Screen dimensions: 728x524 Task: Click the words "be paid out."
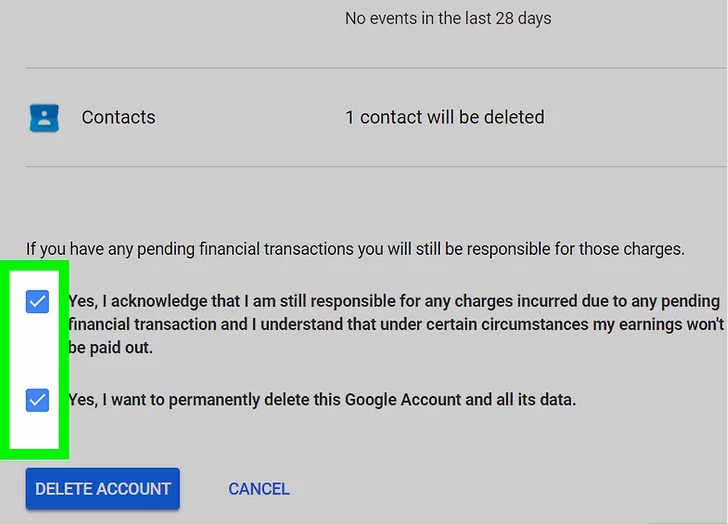(x=110, y=348)
